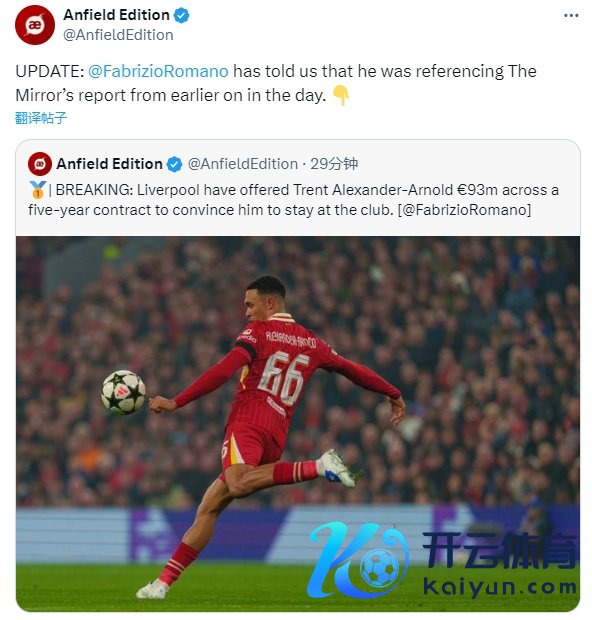Follow the @FabrizioRomano mention link
Screen dimensions: 592x620
(x=158, y=72)
